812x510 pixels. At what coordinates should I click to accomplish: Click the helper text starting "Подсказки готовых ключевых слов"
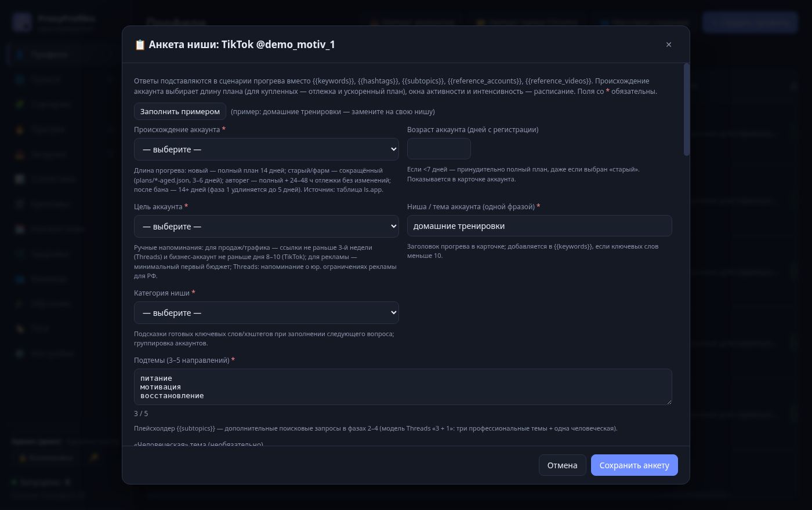pos(264,338)
